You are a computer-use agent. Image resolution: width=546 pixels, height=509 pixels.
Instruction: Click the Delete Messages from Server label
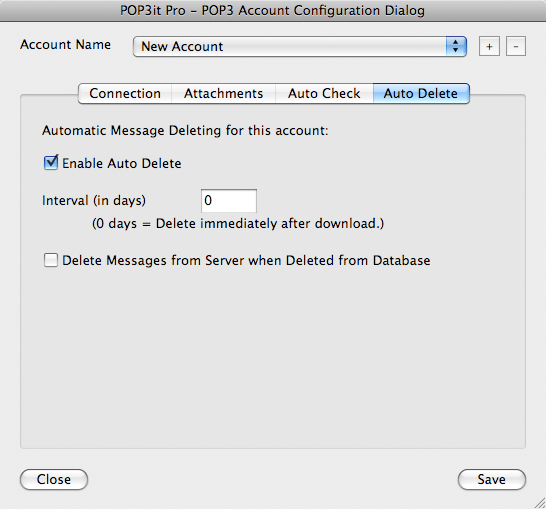pyautogui.click(x=246, y=260)
